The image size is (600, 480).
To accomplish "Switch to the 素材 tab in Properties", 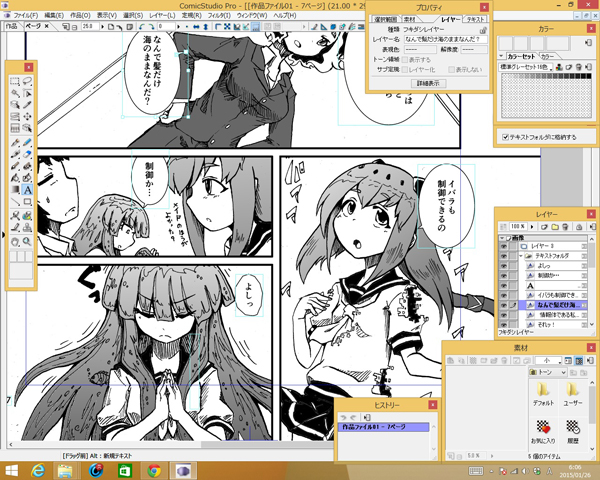I will 410,19.
